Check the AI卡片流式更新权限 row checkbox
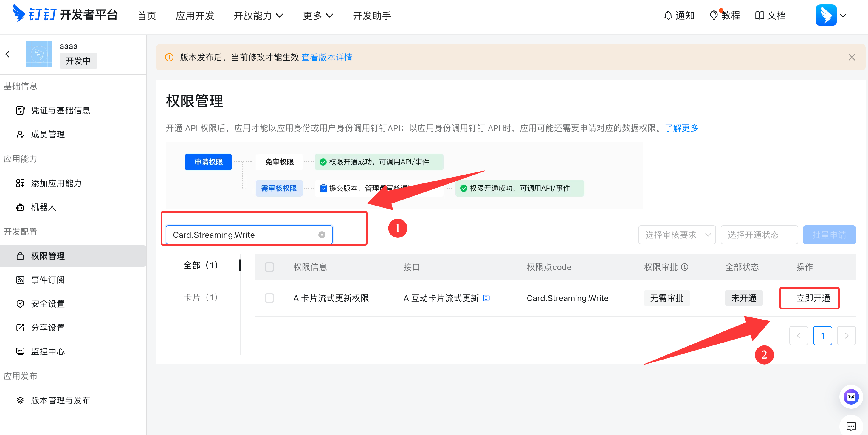This screenshot has width=868, height=435. 269,298
